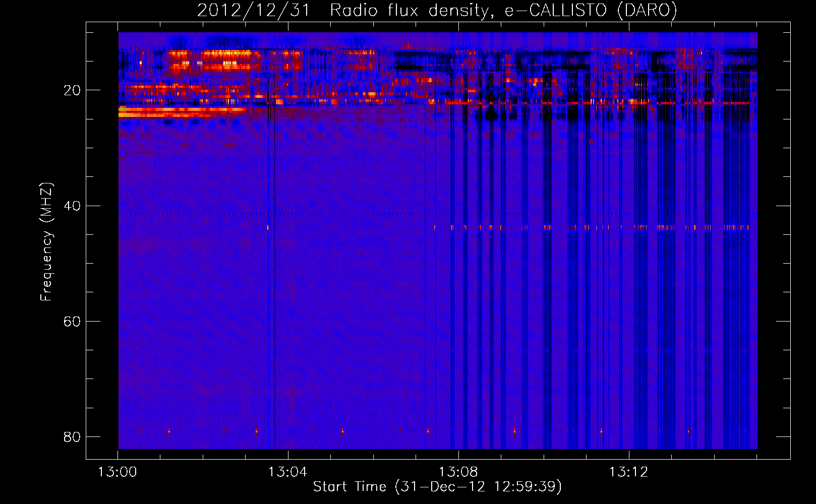Click the '40' frequency tick label
This screenshot has width=816, height=504.
click(x=72, y=206)
